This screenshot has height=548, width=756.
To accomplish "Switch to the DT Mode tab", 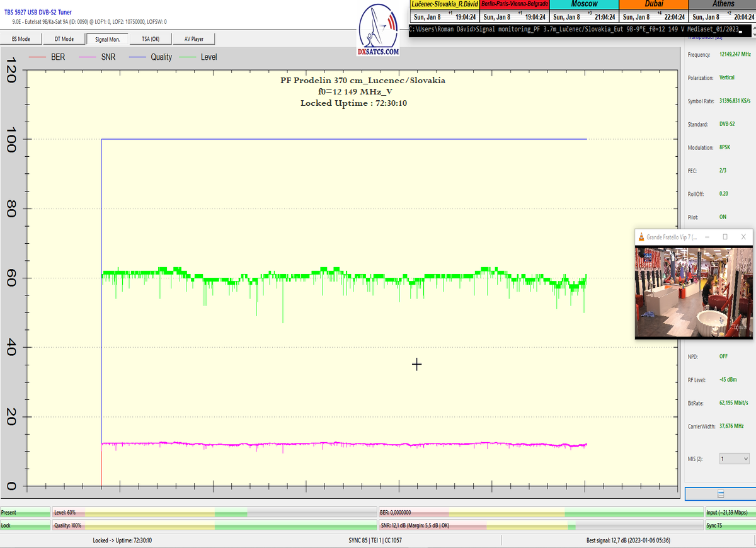I will pos(64,39).
